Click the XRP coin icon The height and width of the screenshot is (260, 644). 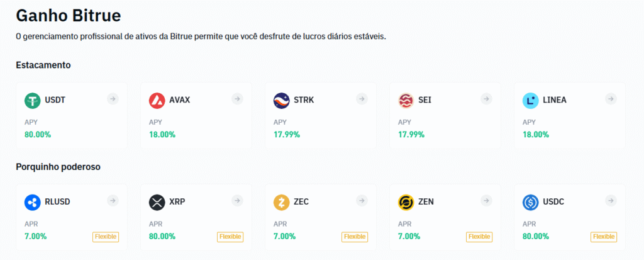157,202
